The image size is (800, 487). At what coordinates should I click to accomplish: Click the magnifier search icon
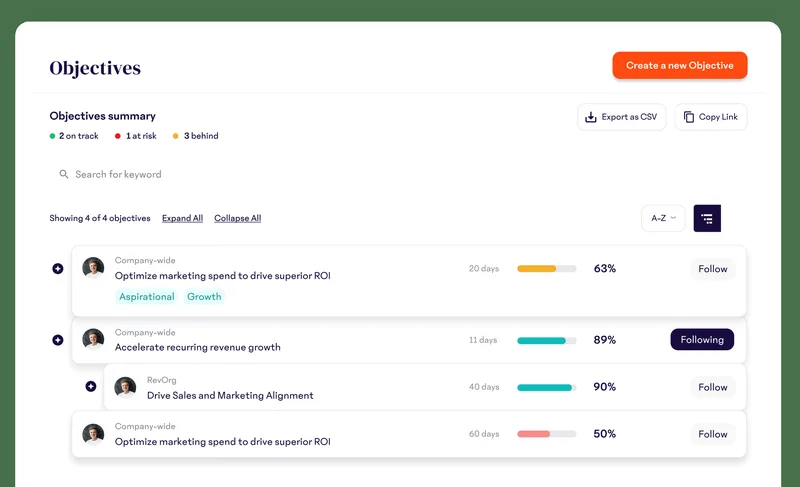pyautogui.click(x=64, y=174)
